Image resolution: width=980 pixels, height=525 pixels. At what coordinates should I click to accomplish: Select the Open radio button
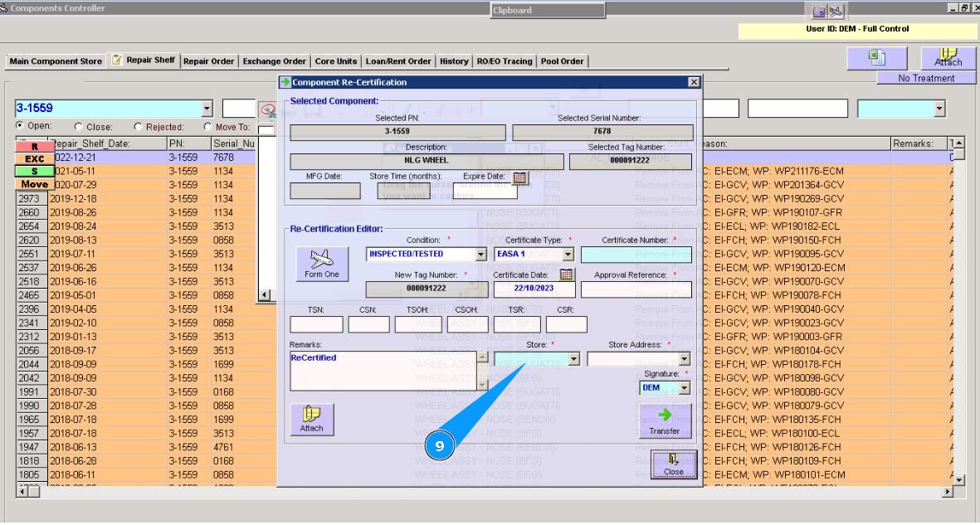click(x=19, y=125)
